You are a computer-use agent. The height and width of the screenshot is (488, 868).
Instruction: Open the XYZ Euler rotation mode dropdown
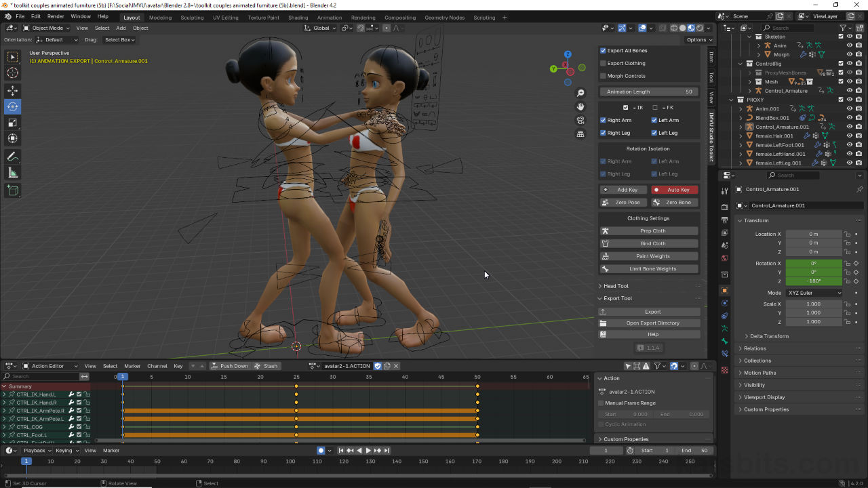[814, 293]
